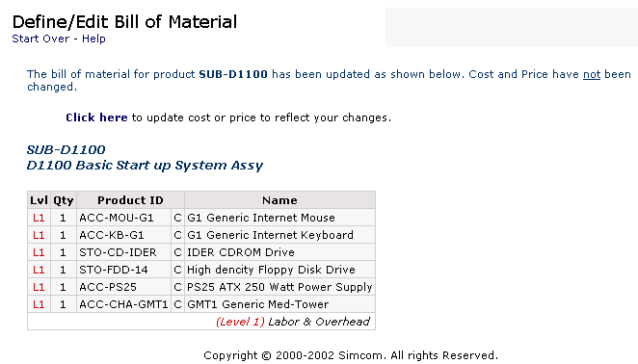Click PS25 ATX 250 Watt Power Supply cell

click(x=279, y=287)
